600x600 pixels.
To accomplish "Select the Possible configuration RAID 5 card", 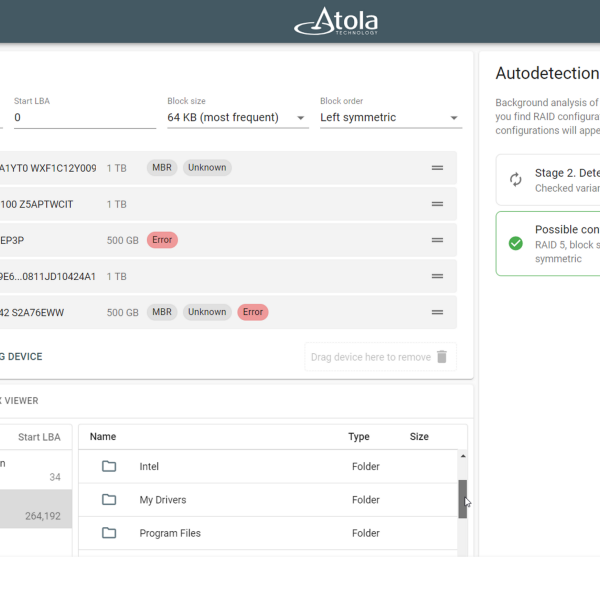I will coord(548,244).
